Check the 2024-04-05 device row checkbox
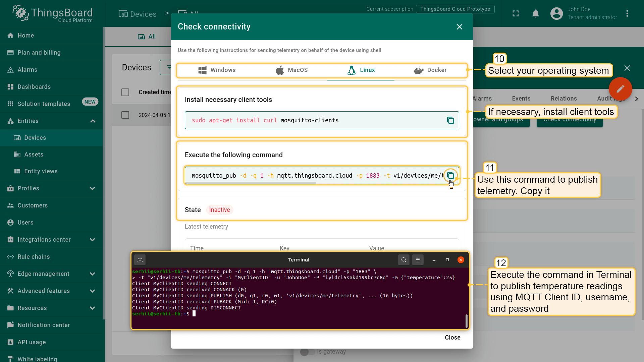Image resolution: width=644 pixels, height=362 pixels. [x=125, y=115]
